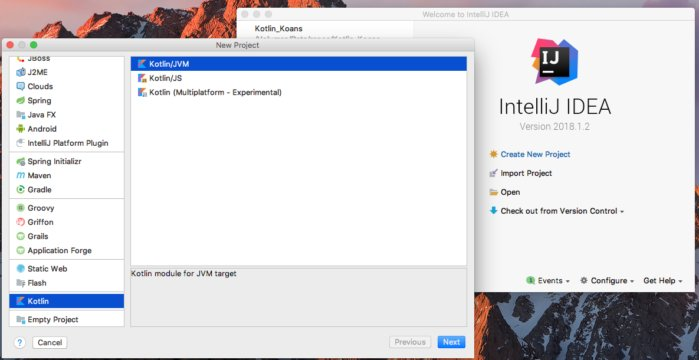Click the Events notification badge icon
Viewport: 699px width, 360px height.
pyautogui.click(x=530, y=280)
